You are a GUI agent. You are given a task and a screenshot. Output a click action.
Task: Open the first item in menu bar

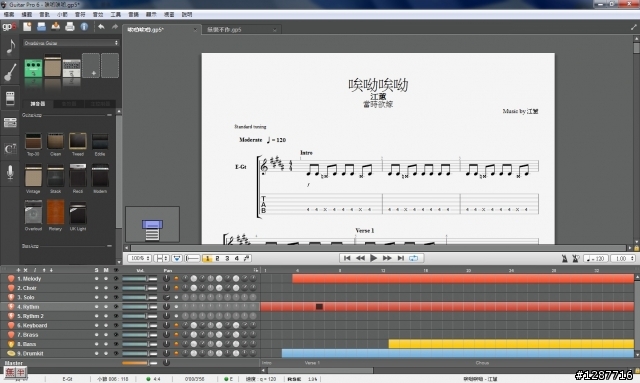point(9,14)
